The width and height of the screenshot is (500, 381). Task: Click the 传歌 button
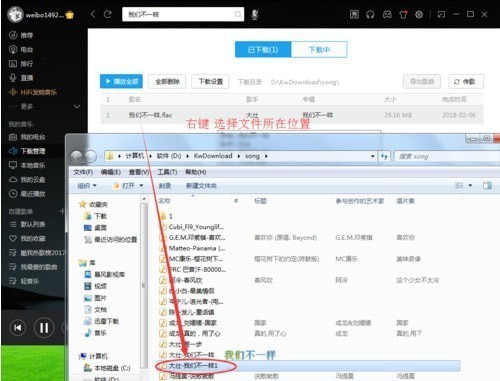coord(465,81)
